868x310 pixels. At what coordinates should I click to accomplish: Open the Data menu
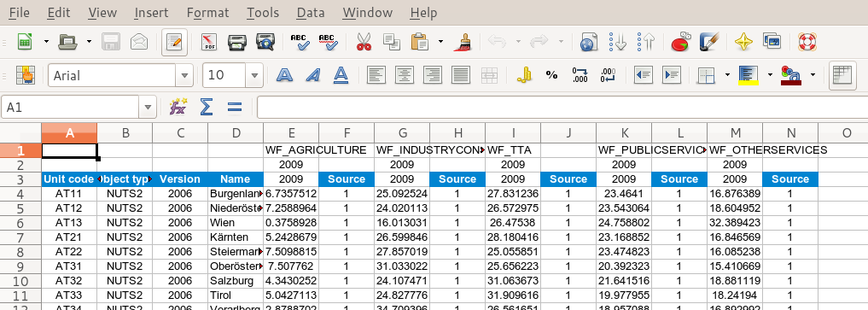[311, 12]
